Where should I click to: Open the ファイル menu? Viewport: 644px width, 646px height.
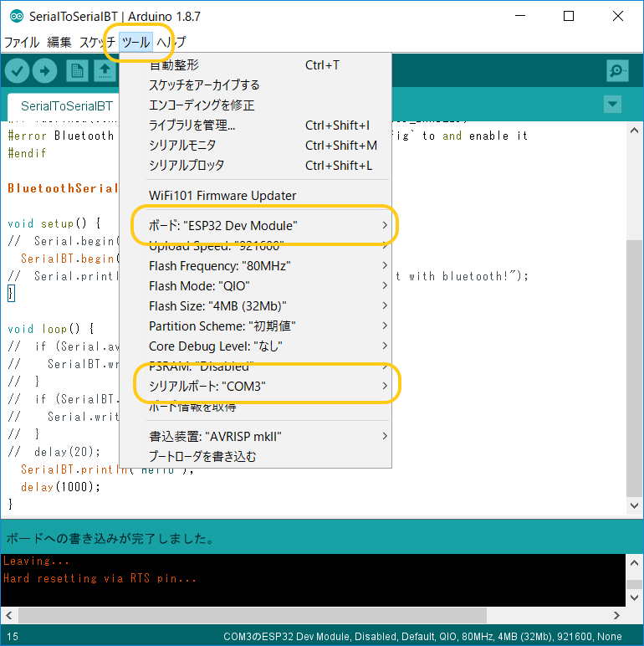(22, 42)
